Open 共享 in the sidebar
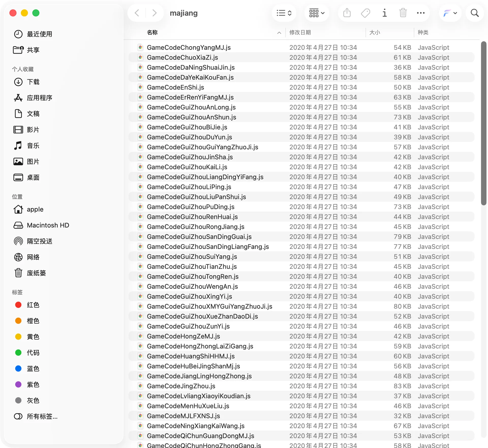The height and width of the screenshot is (448, 488). (x=33, y=50)
